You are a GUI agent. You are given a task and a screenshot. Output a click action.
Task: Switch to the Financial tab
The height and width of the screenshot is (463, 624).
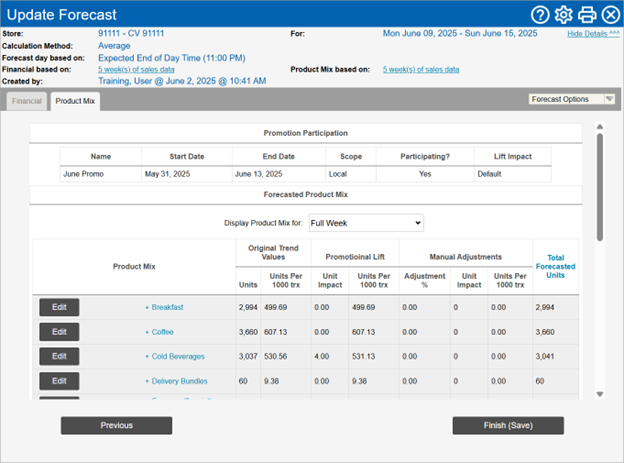[27, 101]
